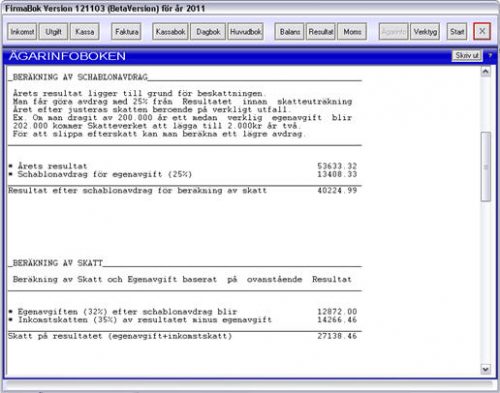View the Resultat report
Image resolution: width=500 pixels, height=393 pixels.
click(321, 32)
